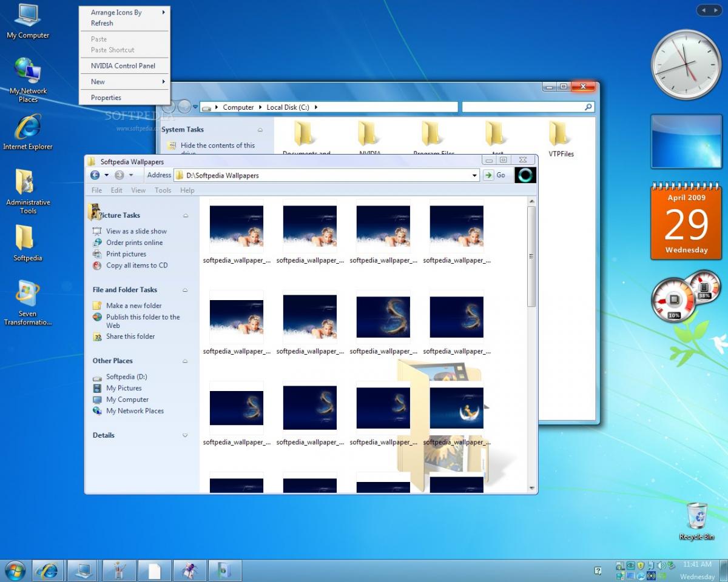Click the Start orb on the taskbar
Viewport: 728px width, 582px height.
[15, 570]
